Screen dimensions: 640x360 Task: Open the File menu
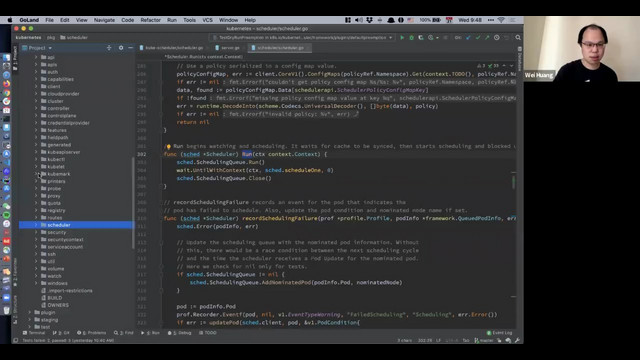pos(49,20)
